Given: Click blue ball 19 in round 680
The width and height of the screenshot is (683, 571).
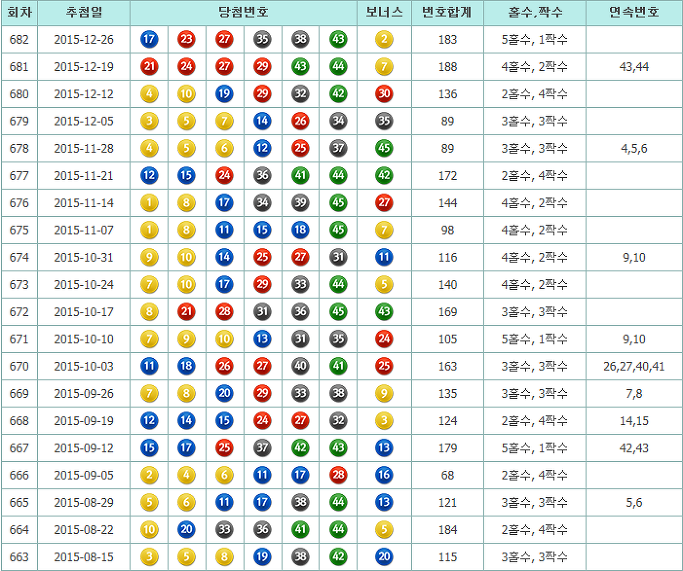Looking at the screenshot, I should click(x=224, y=94).
